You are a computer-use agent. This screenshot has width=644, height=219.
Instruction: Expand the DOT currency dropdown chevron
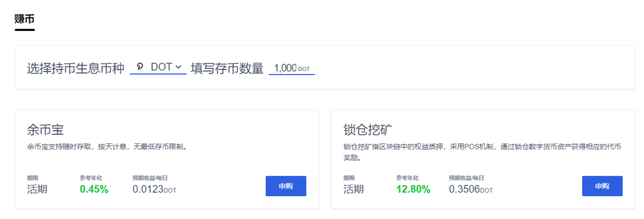tap(178, 67)
